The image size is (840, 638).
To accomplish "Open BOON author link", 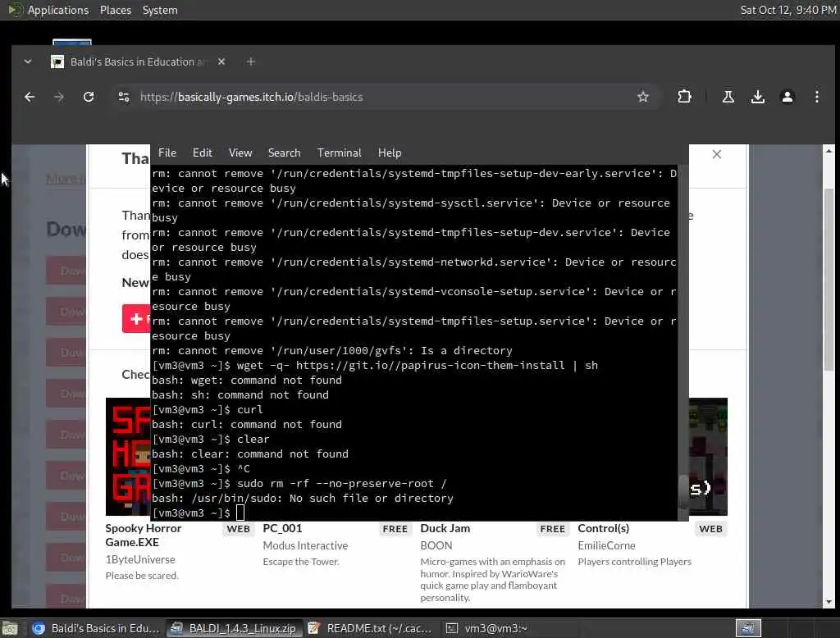I will point(436,545).
